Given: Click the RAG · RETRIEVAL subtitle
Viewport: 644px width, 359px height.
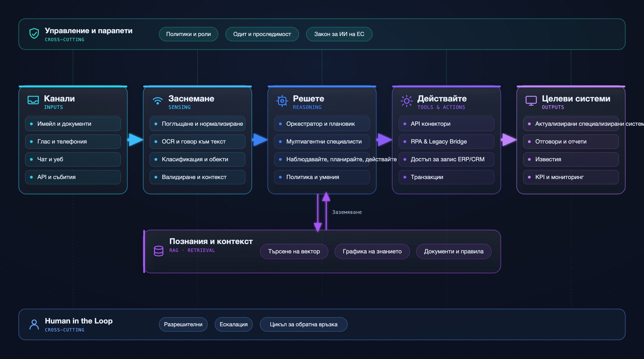Looking at the screenshot, I should pyautogui.click(x=192, y=250).
